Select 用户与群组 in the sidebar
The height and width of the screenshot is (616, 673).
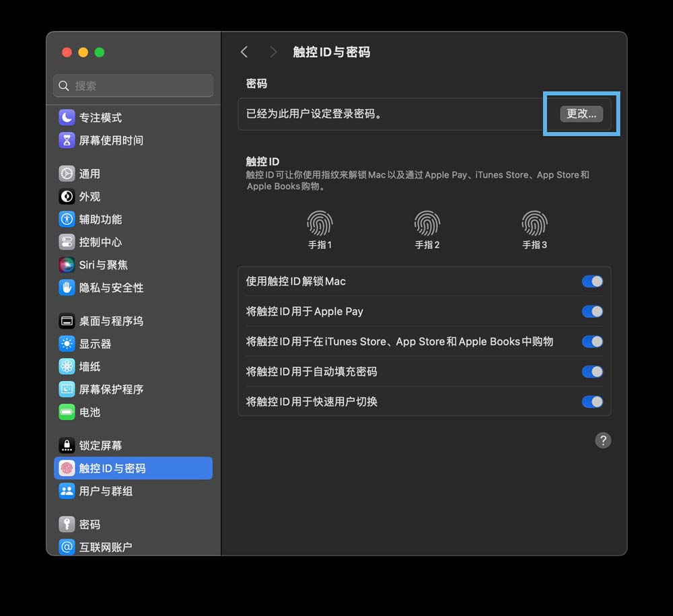[106, 491]
